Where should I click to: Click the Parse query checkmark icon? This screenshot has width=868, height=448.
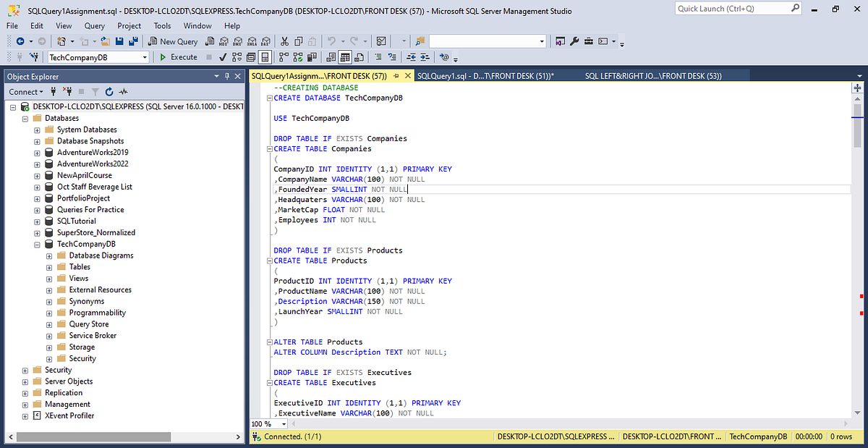tap(222, 57)
